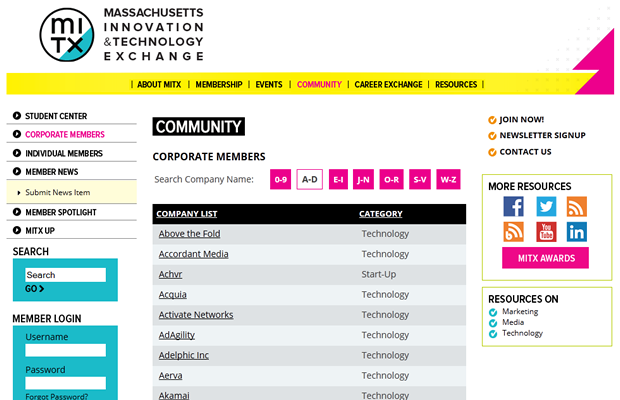Click Submit News Item sublink
This screenshot has height=400, width=620.
(x=58, y=192)
